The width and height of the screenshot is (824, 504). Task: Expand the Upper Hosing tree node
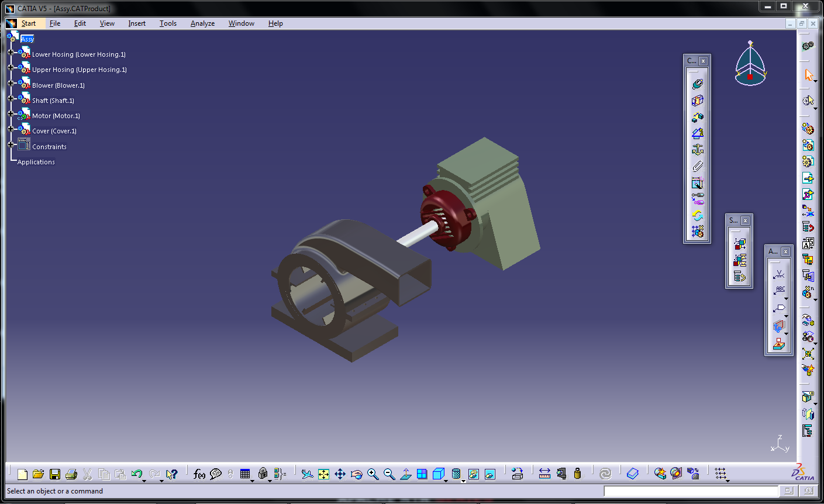pyautogui.click(x=11, y=67)
